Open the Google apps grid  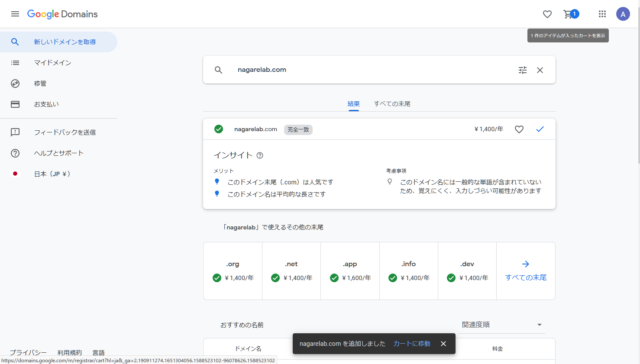(x=602, y=14)
